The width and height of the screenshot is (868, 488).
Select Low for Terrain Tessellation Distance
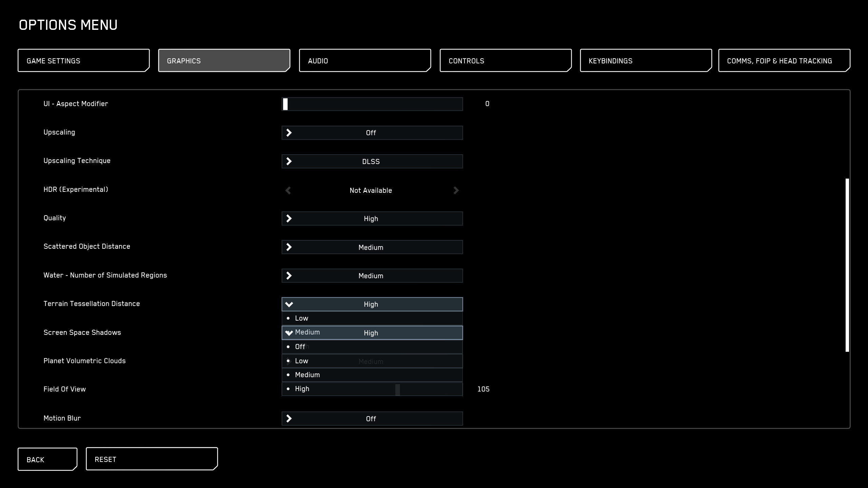pos(301,318)
